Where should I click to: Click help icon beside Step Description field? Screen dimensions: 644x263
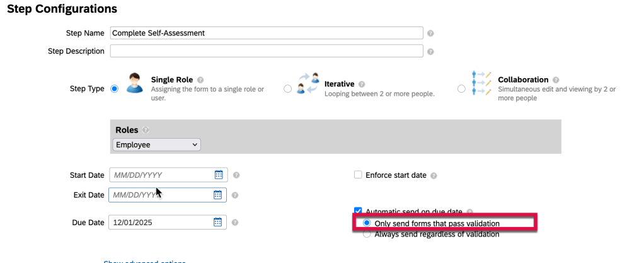click(x=430, y=52)
